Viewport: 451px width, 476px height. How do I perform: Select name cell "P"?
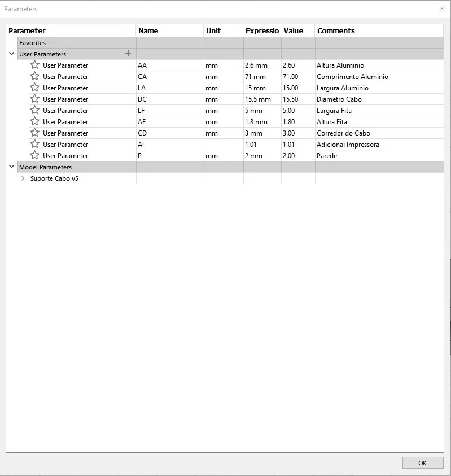(170, 155)
